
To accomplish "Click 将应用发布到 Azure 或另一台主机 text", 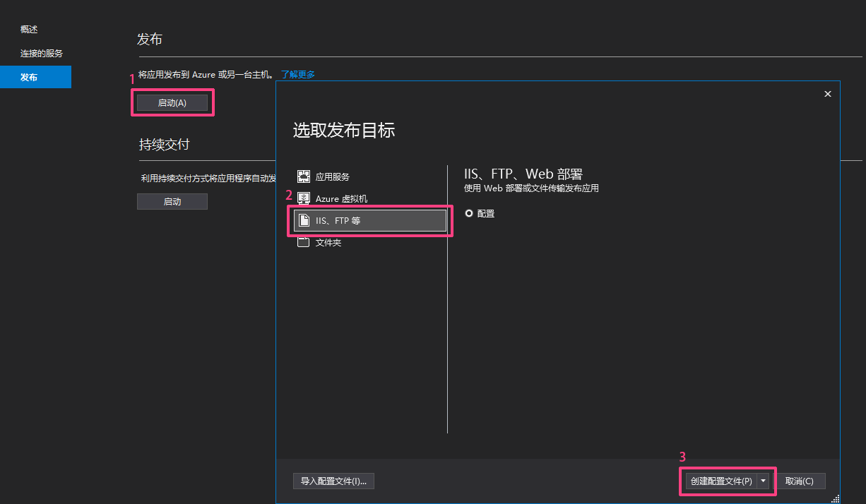I will 206,74.
